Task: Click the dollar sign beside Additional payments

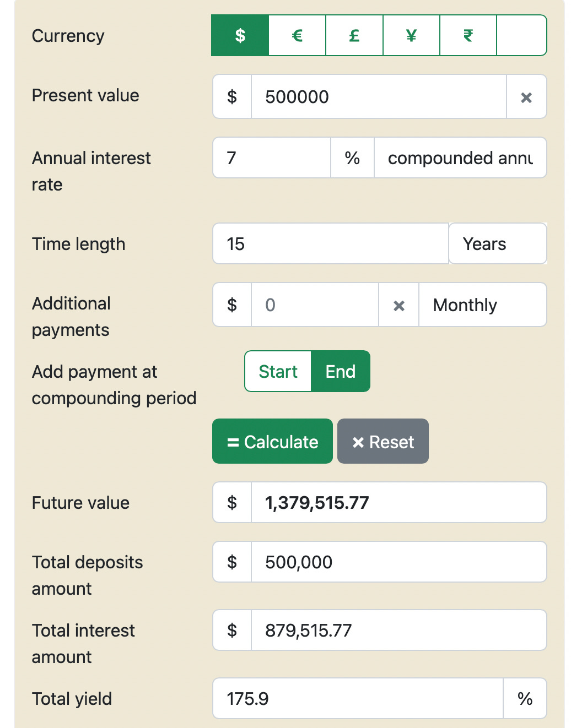Action: tap(232, 305)
